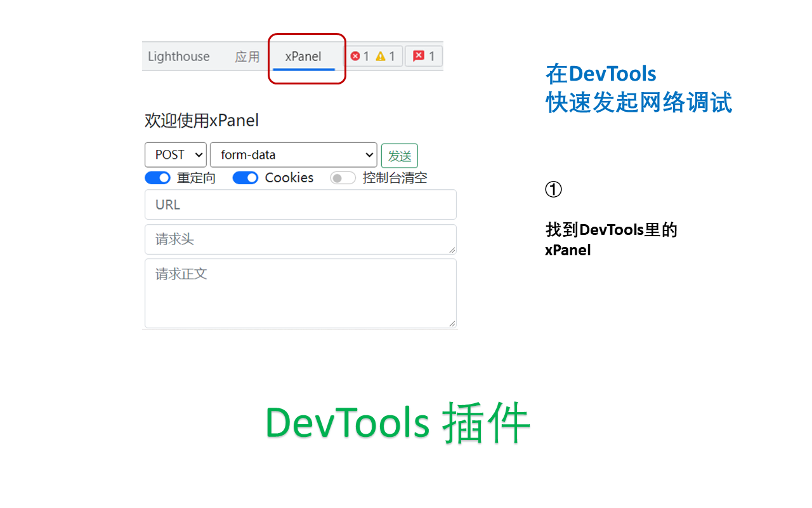Viewport: 812px width, 508px height.
Task: Select the xPanel tab
Action: [x=303, y=57]
